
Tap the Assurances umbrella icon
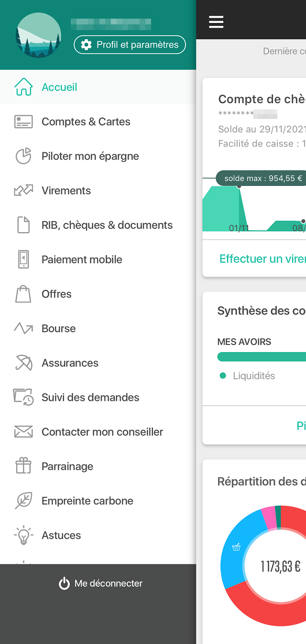point(23,363)
